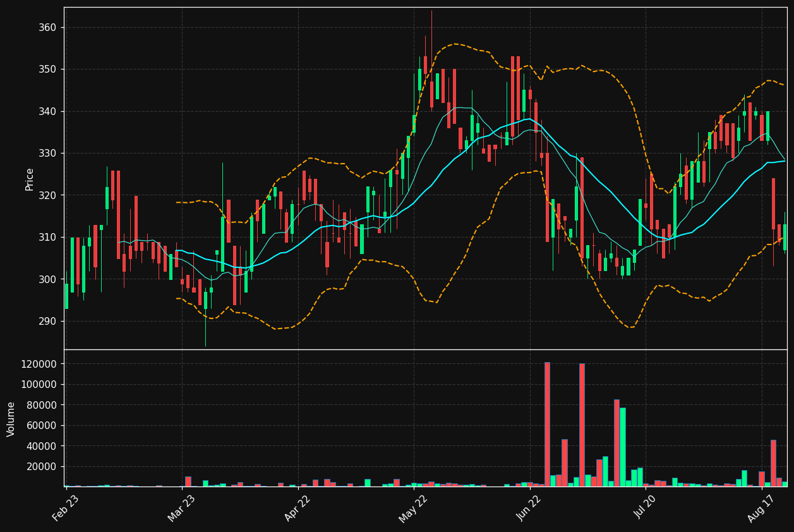Click the 80000 volume axis label
The width and height of the screenshot is (794, 532).
pyautogui.click(x=42, y=405)
